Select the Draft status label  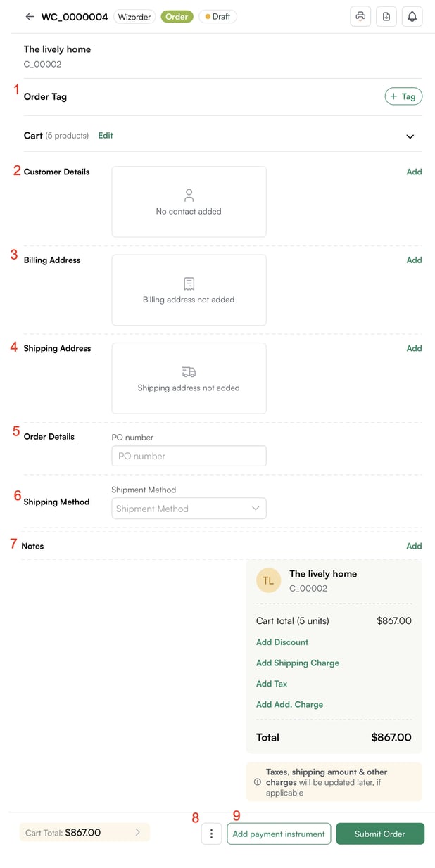pyautogui.click(x=217, y=16)
